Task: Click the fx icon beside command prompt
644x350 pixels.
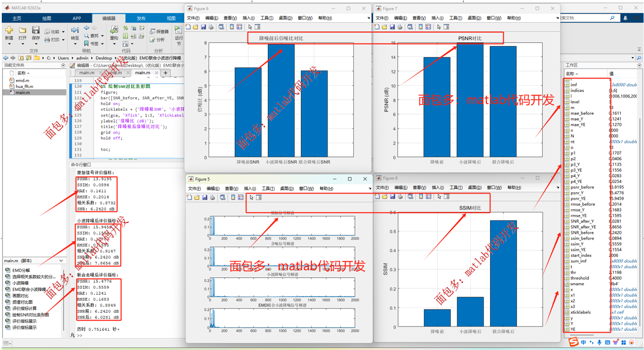Action: tap(73, 334)
